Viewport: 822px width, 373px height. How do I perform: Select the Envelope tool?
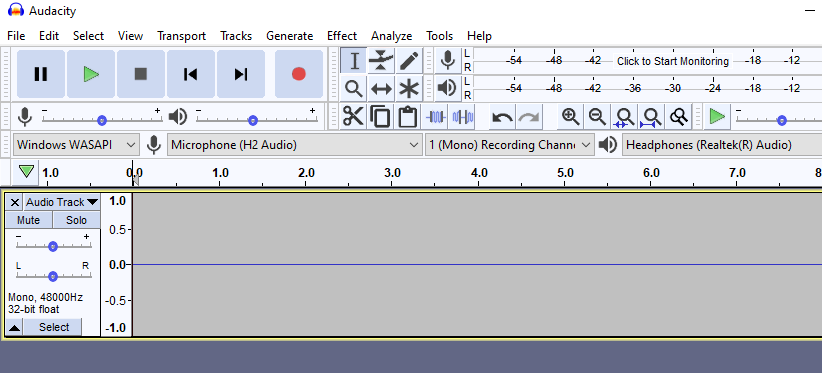pyautogui.click(x=381, y=61)
